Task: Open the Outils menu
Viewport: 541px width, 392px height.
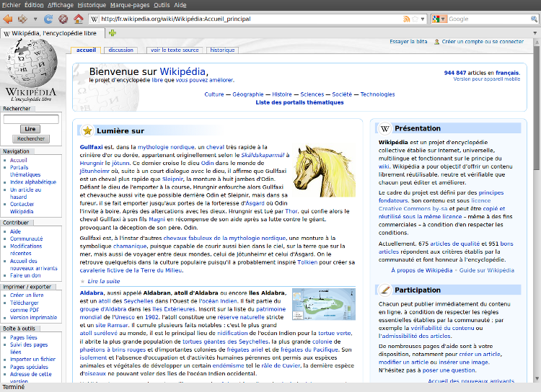Action: coord(162,5)
